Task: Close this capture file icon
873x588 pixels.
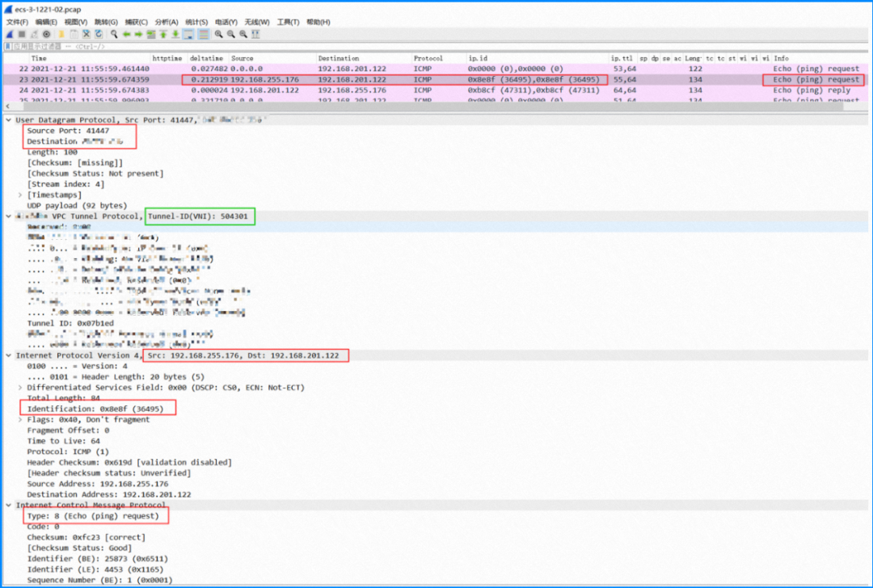Action: (x=86, y=35)
